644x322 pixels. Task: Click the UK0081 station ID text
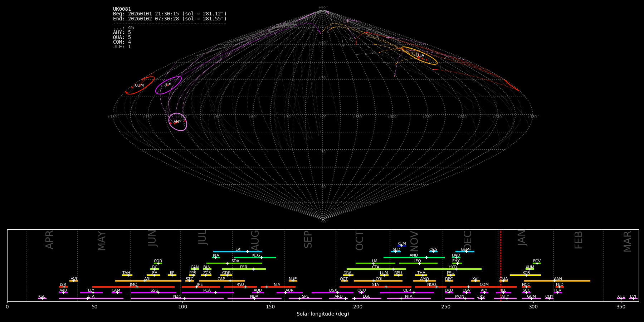pyautogui.click(x=122, y=9)
